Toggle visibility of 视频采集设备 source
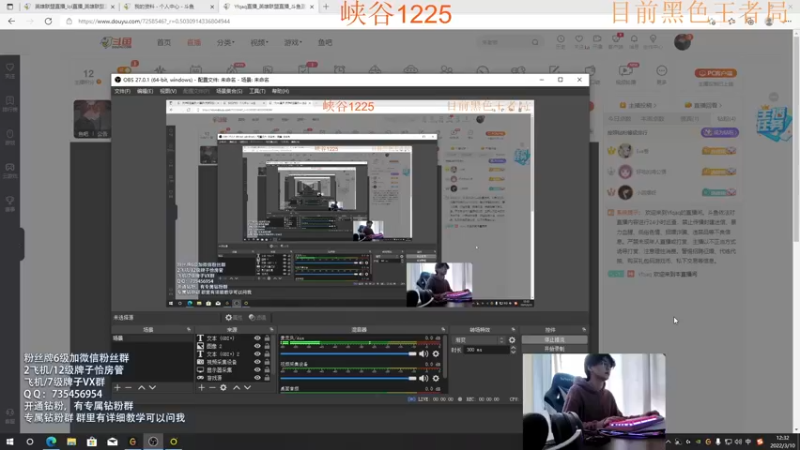 (257, 362)
